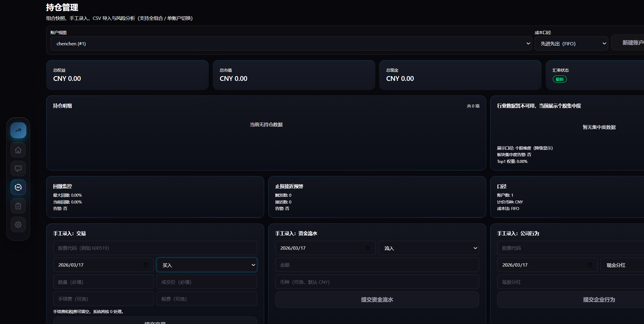Viewport: 644px width, 324px height.
Task: Select the 现金分红 action button
Action: [x=616, y=265]
